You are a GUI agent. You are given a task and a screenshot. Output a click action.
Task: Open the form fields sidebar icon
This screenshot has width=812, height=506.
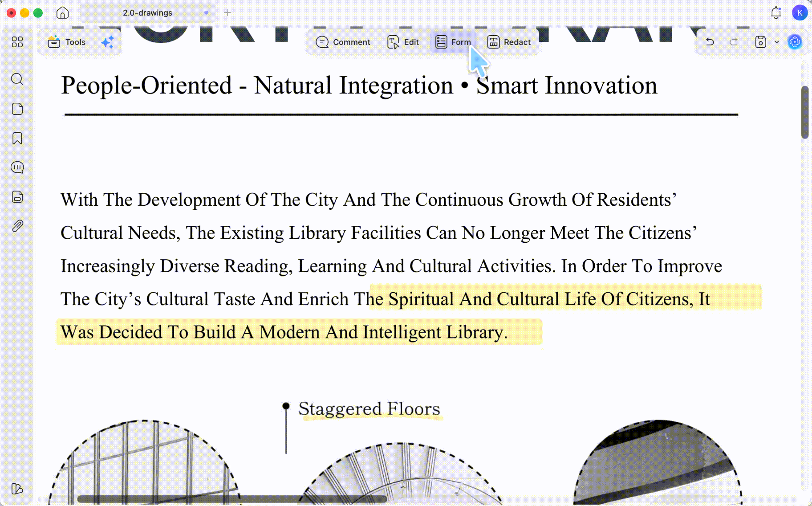tap(17, 197)
